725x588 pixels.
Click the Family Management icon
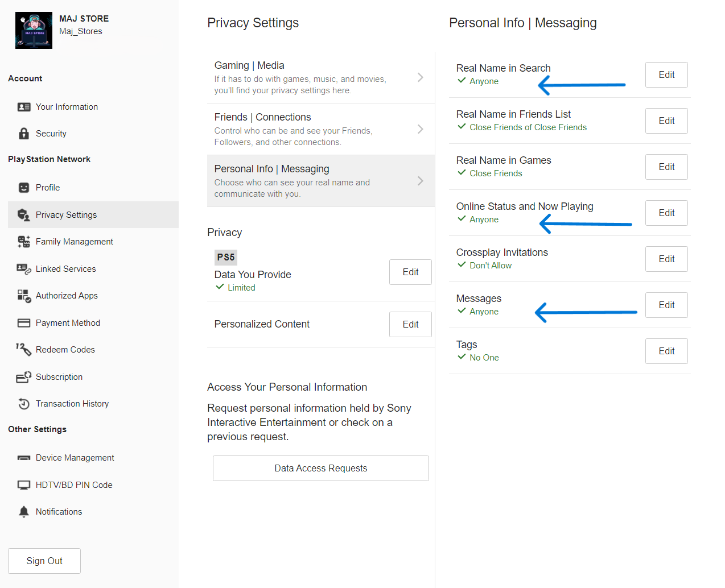coord(24,242)
